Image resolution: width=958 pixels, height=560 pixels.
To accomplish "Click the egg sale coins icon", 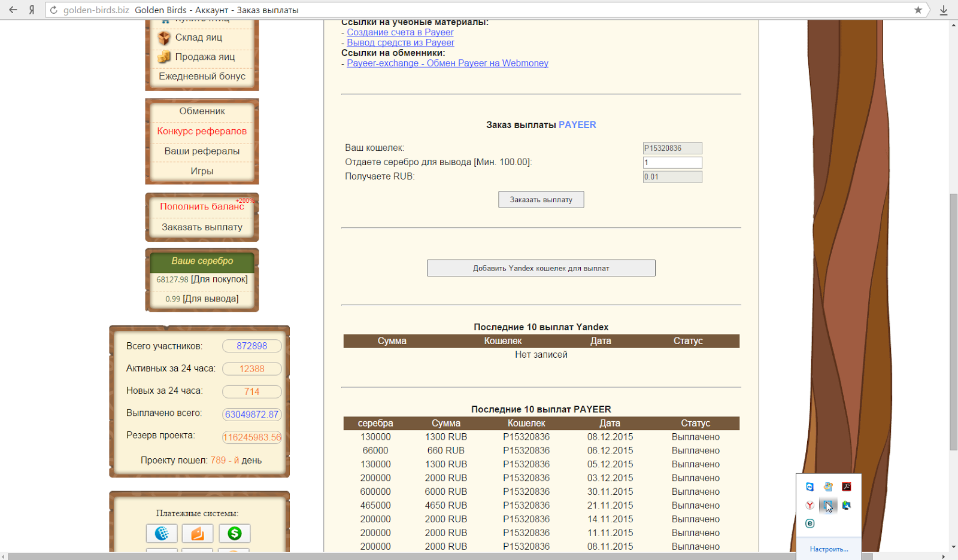I will (x=164, y=57).
